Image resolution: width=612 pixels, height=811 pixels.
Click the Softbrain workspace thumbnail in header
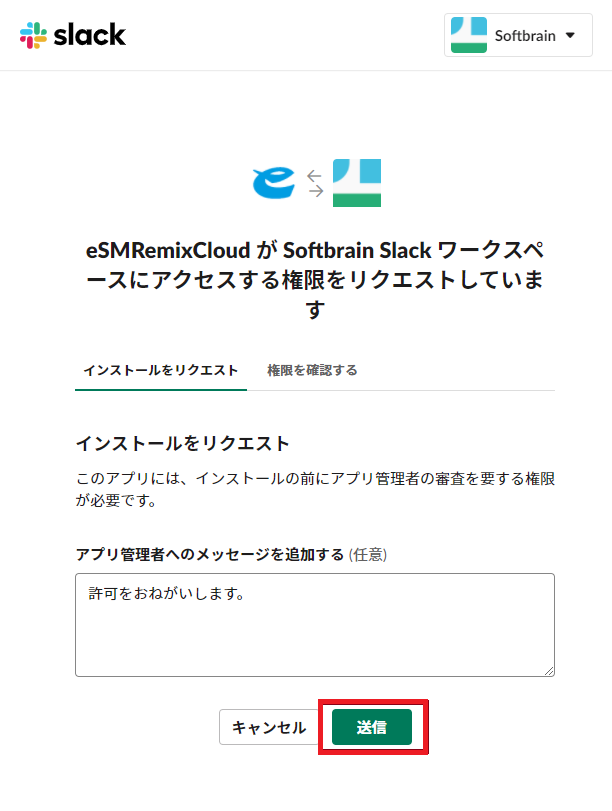pos(469,35)
